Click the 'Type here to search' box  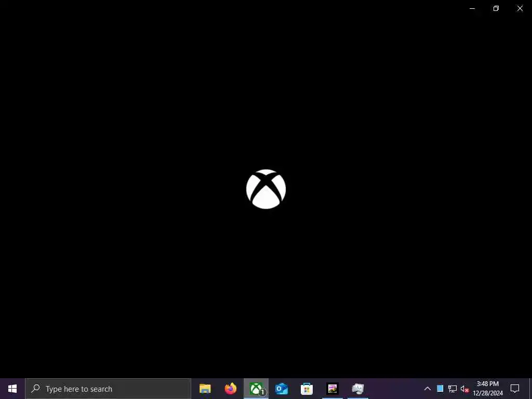[108, 389]
